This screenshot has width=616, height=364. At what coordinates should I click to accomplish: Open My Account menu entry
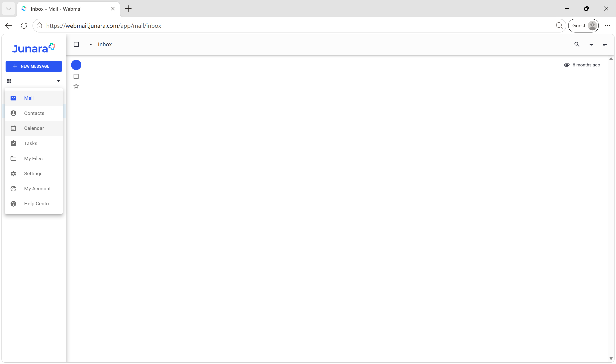coord(34,189)
